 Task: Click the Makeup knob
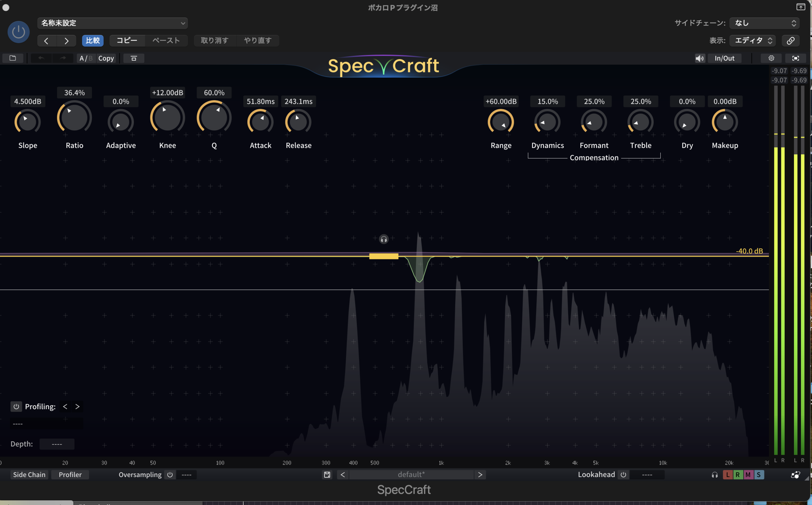click(x=725, y=122)
